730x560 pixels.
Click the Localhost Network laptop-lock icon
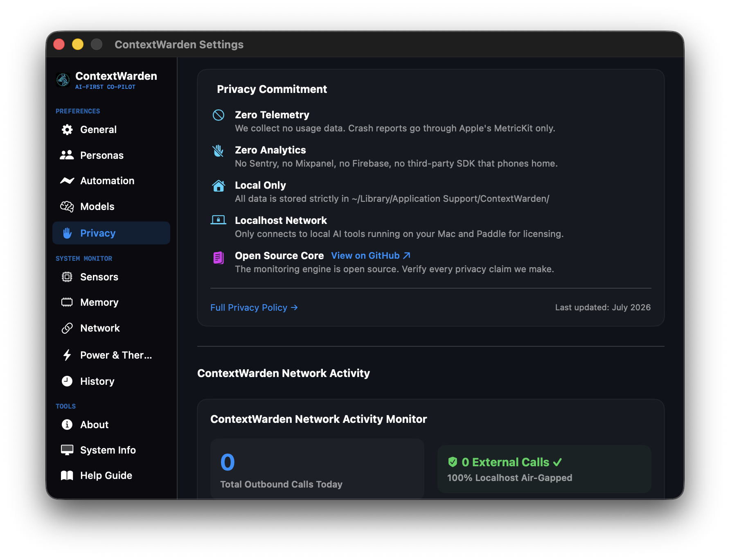(219, 220)
